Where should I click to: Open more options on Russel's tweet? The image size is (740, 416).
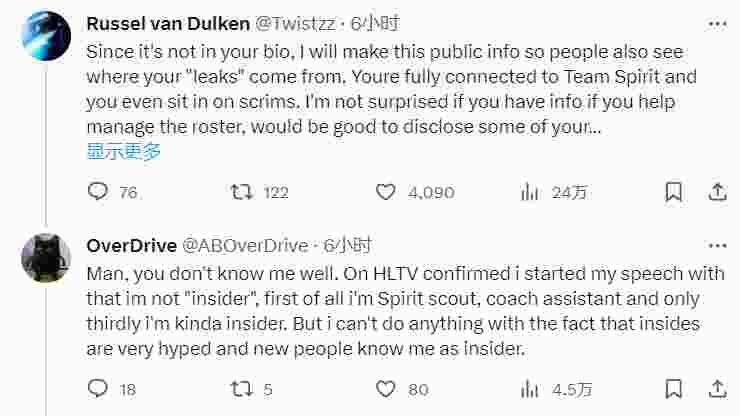pyautogui.click(x=717, y=22)
